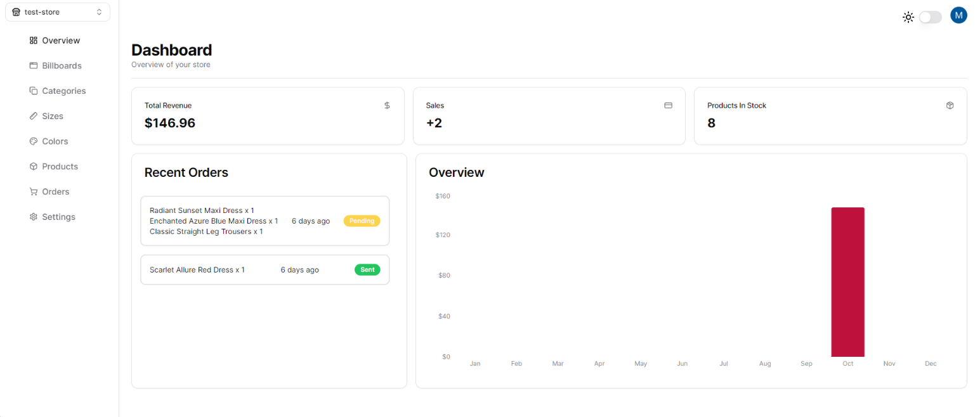Click the Colors palette icon
The height and width of the screenshot is (417, 980).
pyautogui.click(x=33, y=141)
